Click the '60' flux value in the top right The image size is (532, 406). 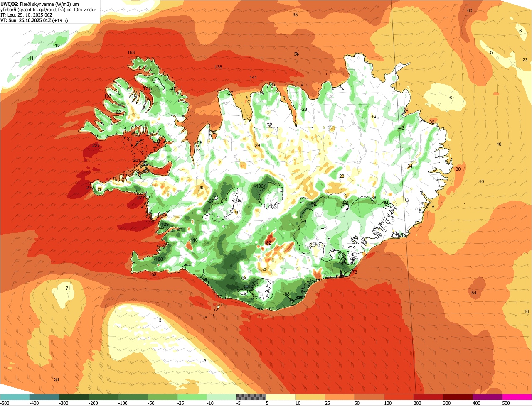coord(470,10)
